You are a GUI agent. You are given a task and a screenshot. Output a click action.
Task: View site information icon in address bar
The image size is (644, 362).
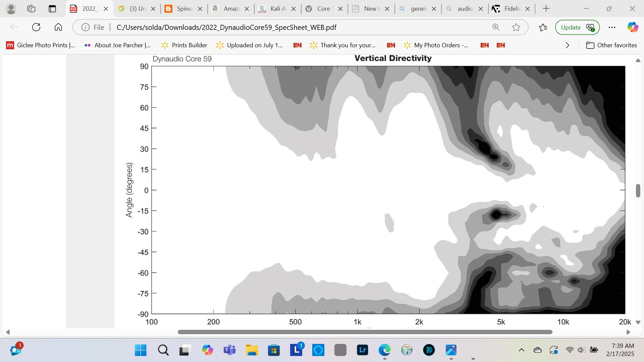click(x=86, y=27)
